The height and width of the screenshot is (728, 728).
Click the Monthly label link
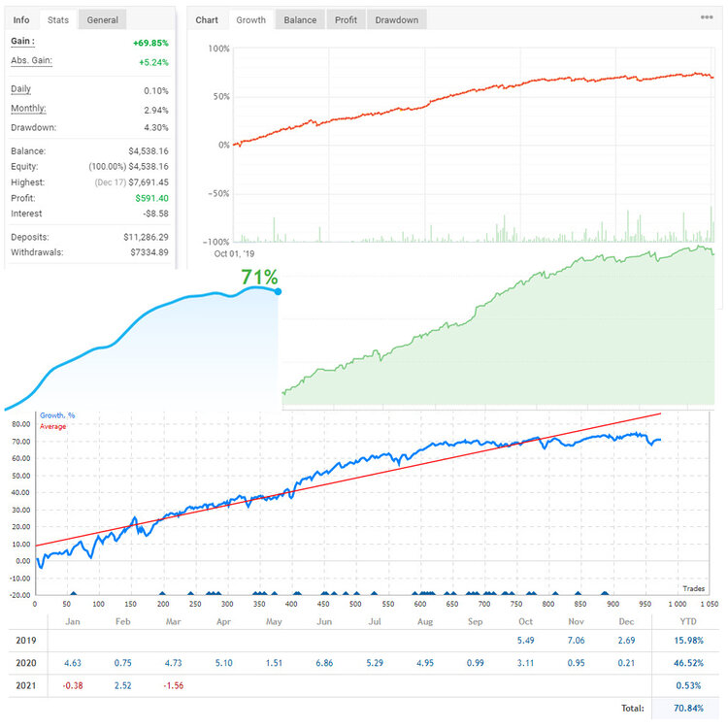pyautogui.click(x=28, y=109)
